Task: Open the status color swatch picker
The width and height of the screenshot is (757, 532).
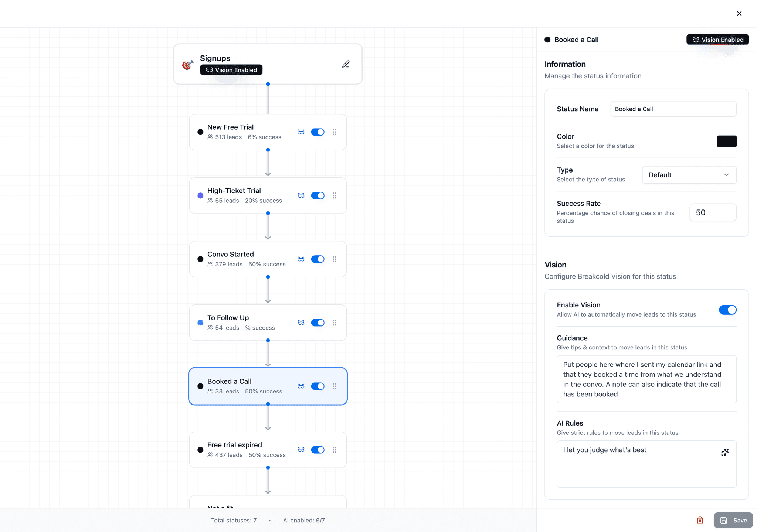Action: coord(726,141)
